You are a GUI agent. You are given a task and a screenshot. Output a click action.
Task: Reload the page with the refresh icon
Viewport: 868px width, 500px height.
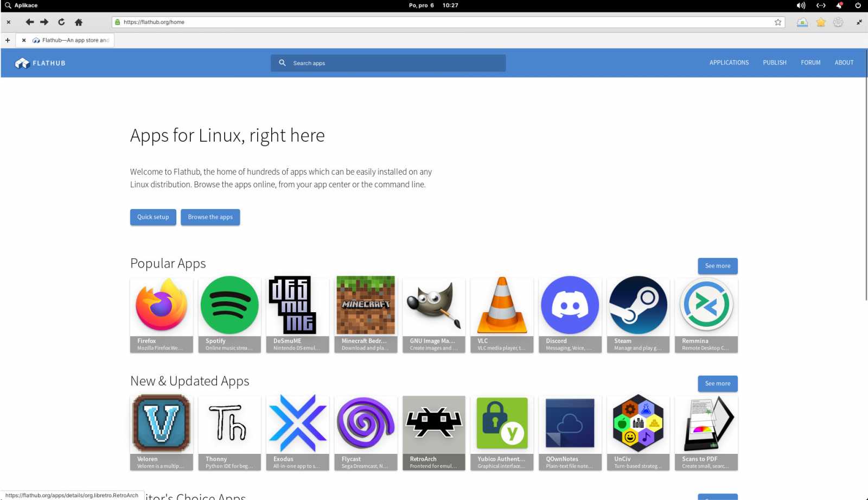[61, 22]
